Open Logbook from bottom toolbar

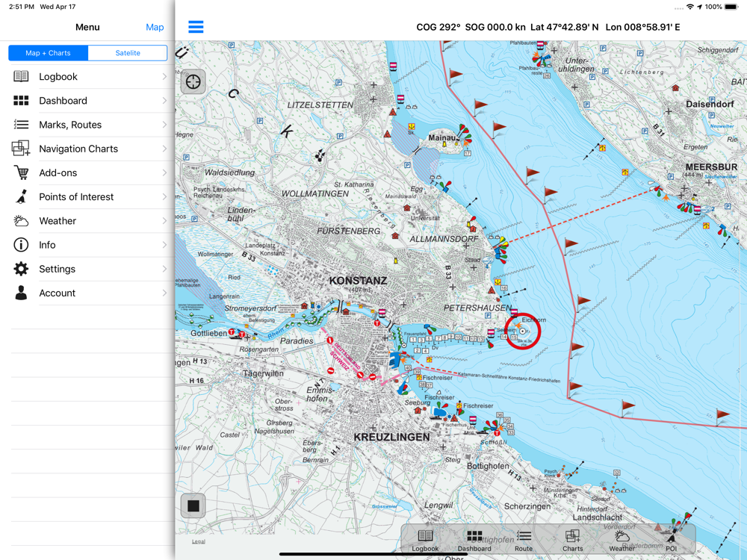point(425,541)
